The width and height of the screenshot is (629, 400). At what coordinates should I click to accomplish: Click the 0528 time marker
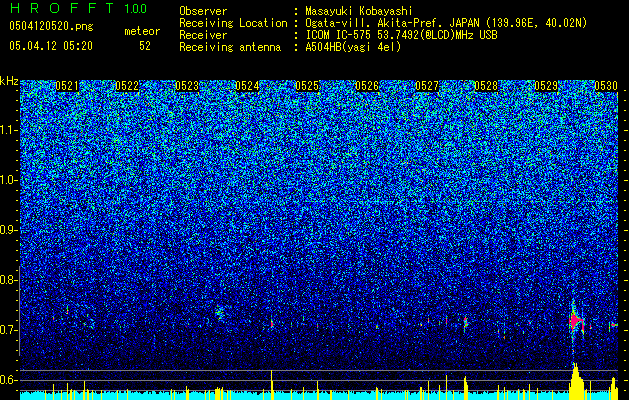[486, 86]
